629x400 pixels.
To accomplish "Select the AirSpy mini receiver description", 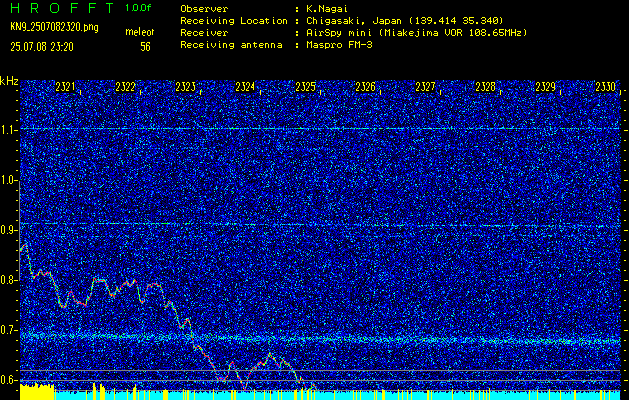I will 416,32.
